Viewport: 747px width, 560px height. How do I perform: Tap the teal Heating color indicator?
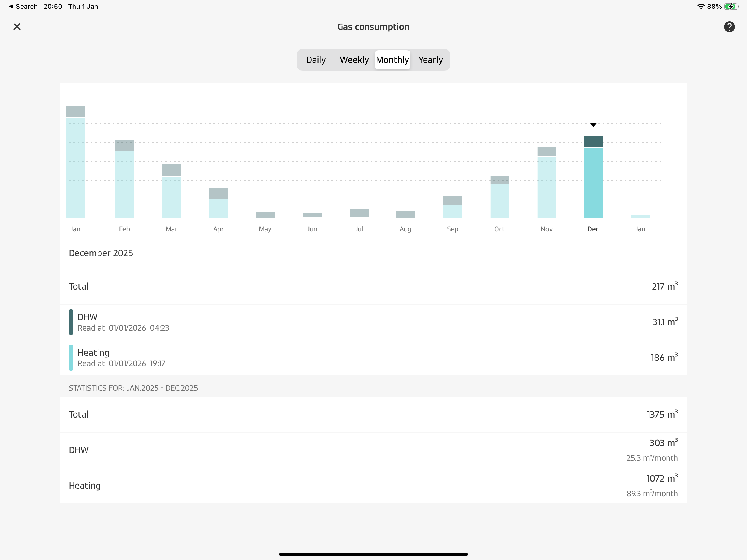tap(71, 357)
